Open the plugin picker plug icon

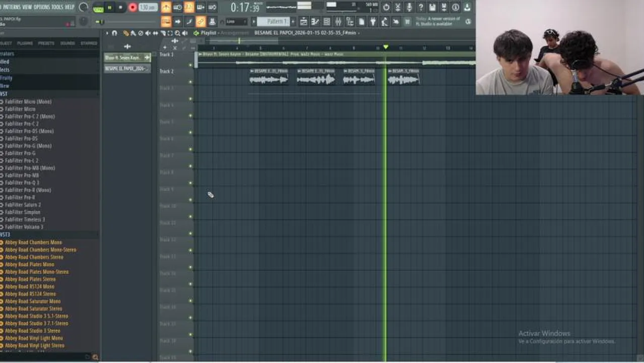pos(373,22)
